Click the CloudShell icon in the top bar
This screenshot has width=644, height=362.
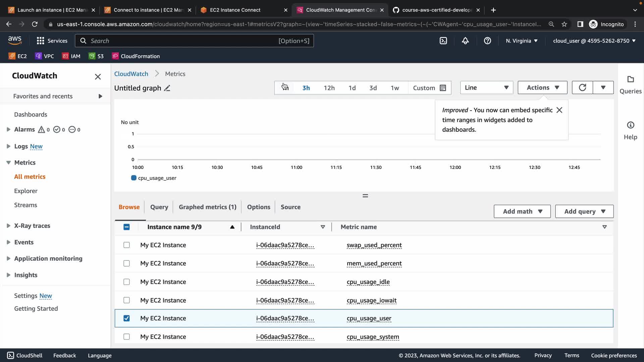[x=443, y=41]
